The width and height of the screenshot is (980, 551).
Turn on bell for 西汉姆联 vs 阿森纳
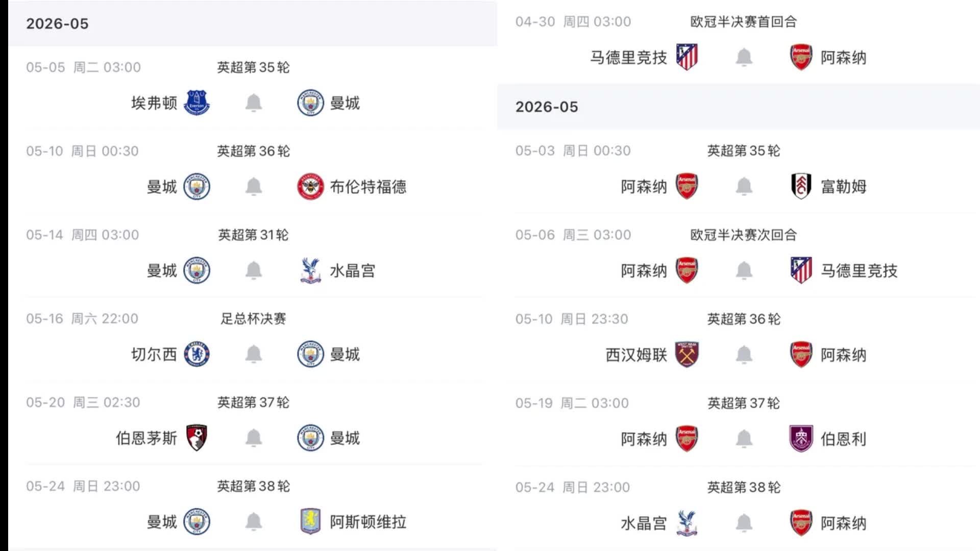744,355
